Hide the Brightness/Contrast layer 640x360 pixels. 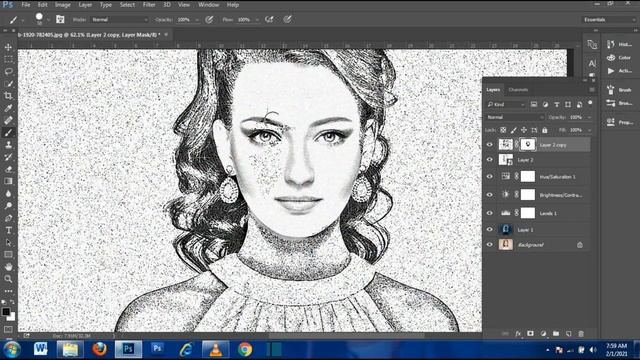coord(490,195)
